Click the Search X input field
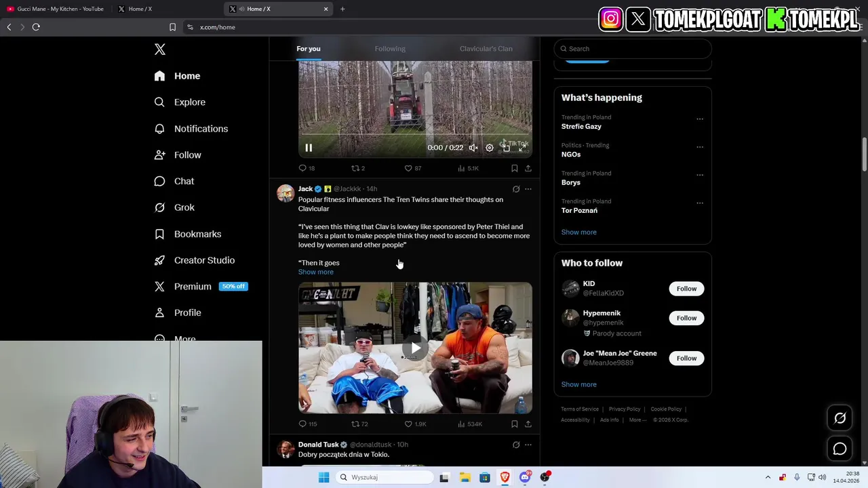 [633, 49]
